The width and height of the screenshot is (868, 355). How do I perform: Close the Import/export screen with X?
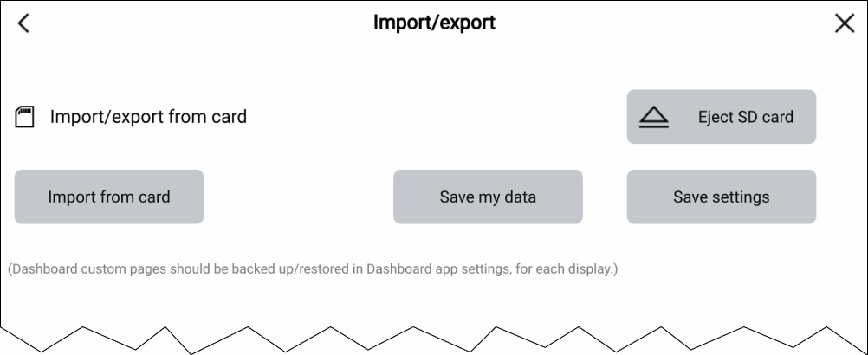tap(844, 23)
